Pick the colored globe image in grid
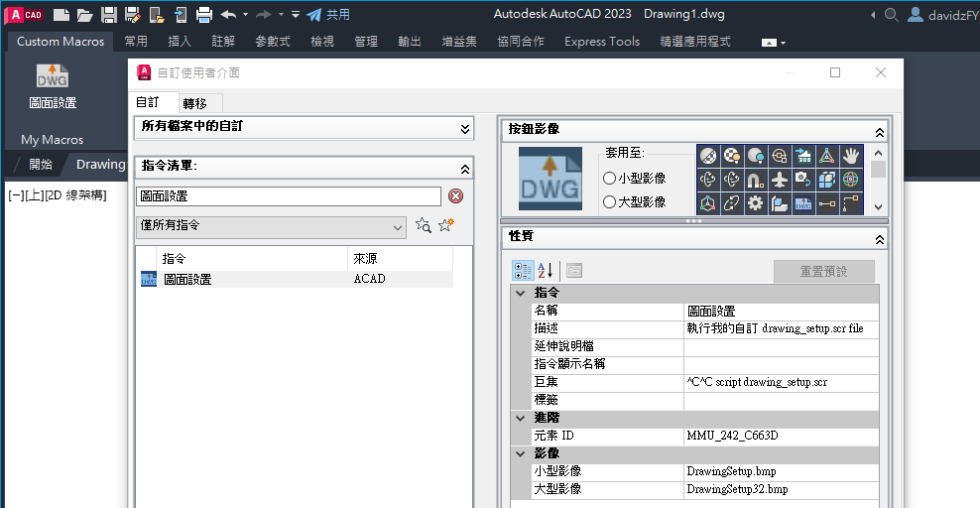The image size is (980, 508). tap(851, 180)
